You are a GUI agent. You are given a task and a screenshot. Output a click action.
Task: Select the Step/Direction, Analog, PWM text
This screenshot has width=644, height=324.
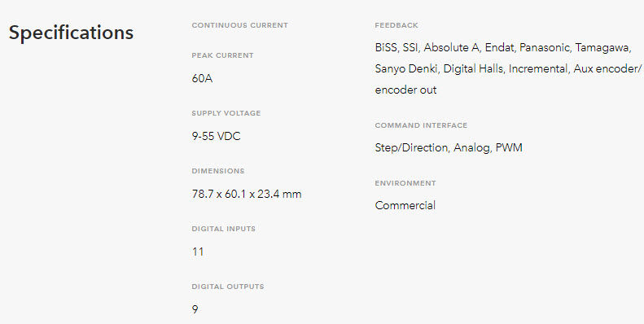(449, 148)
